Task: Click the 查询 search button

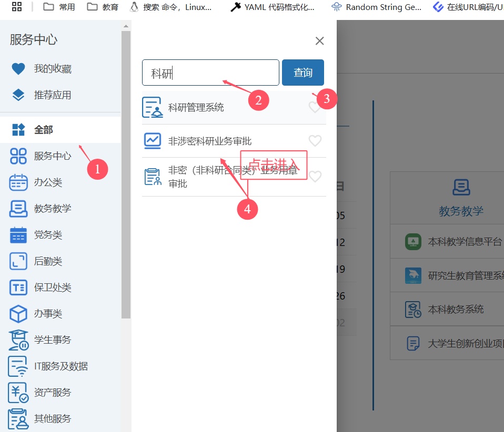Action: tap(303, 73)
